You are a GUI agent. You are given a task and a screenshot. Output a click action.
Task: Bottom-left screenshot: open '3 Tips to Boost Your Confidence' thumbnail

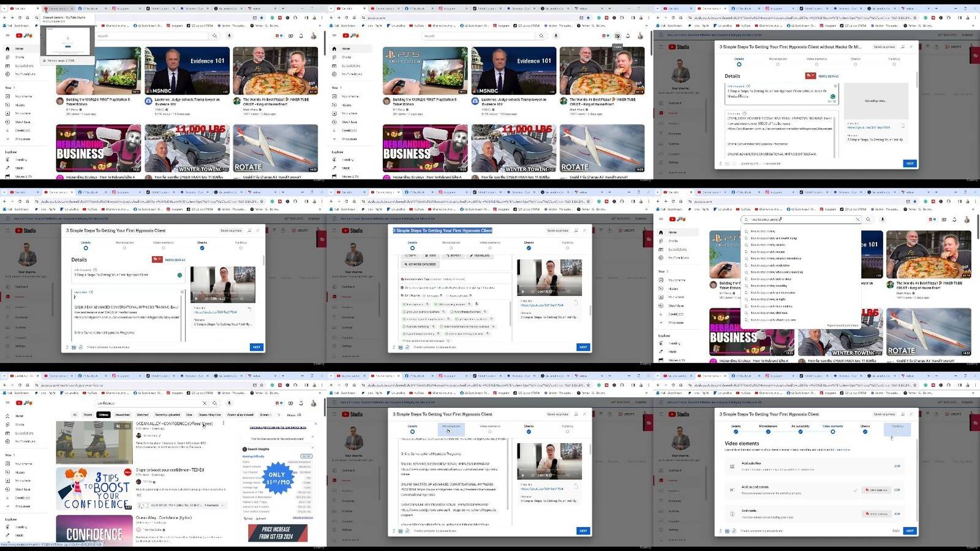(94, 488)
